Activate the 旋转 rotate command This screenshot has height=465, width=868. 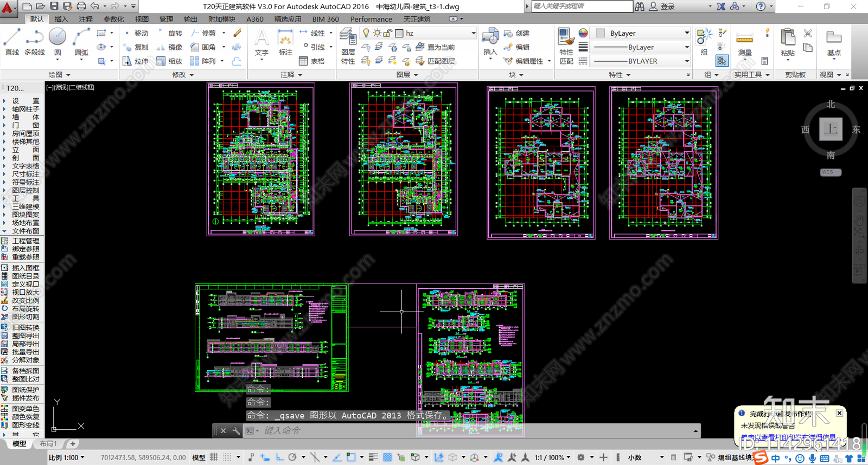[x=170, y=33]
